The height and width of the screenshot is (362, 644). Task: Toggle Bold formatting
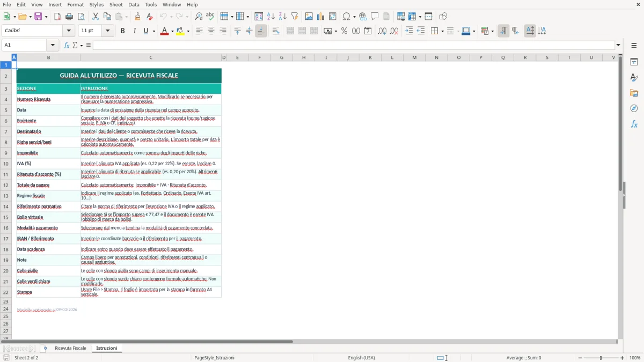tap(122, 31)
